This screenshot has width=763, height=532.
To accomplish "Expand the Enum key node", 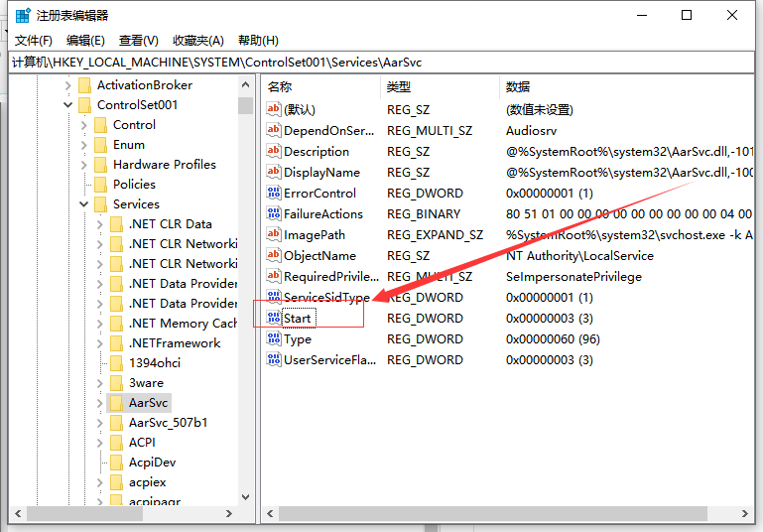I will [x=83, y=145].
